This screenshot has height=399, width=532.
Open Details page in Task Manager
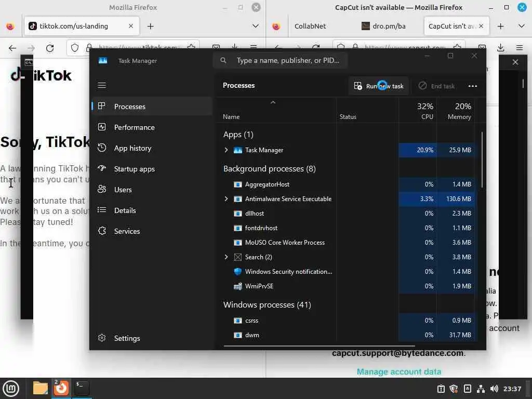coord(152,210)
